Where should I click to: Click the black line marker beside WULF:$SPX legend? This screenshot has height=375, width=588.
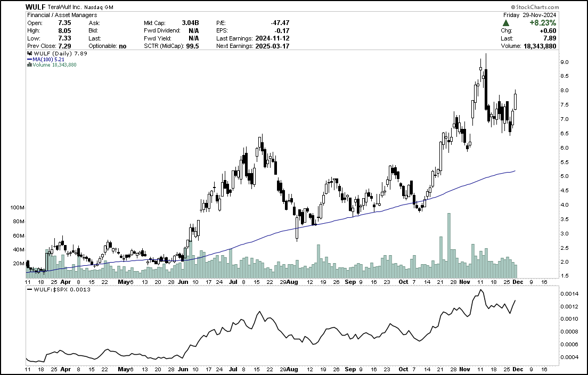(30, 289)
